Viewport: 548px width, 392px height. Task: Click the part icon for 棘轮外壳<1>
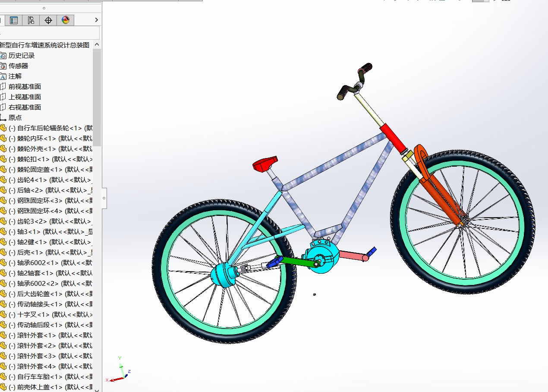3,149
